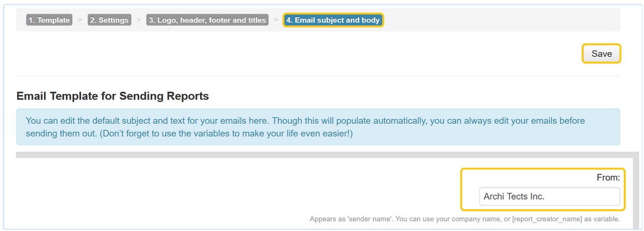Click the gray top bar of email panel
This screenshot has width=644, height=231.
pos(319,155)
